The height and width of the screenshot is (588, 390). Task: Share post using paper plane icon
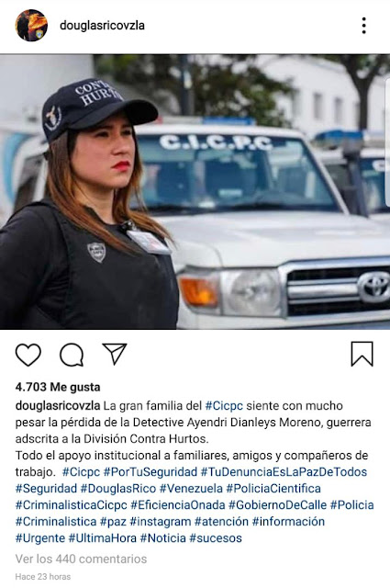click(x=115, y=354)
